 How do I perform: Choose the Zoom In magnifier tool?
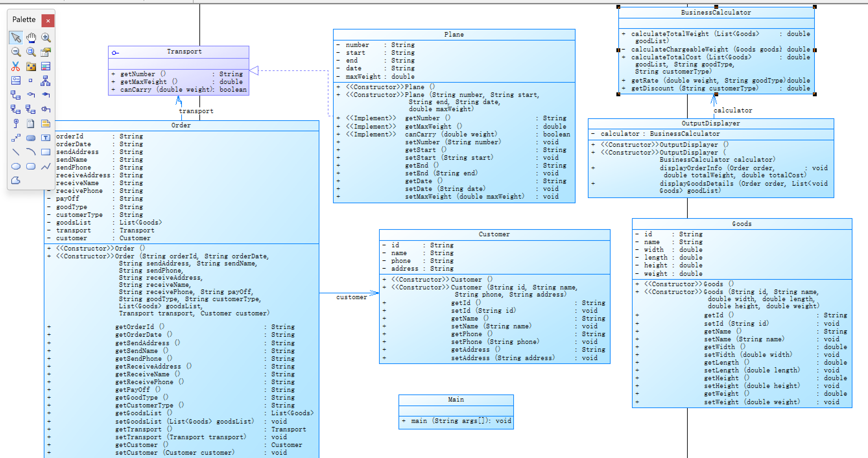click(46, 37)
